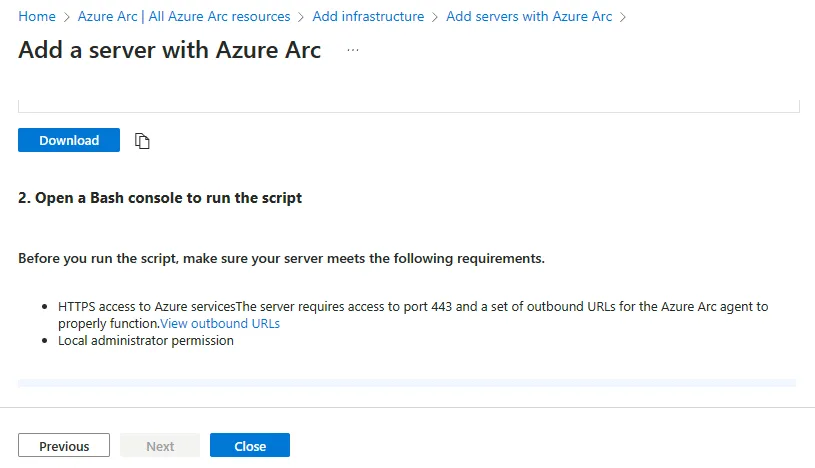The width and height of the screenshot is (815, 468).
Task: Open the View outbound URLs link
Action: tap(220, 323)
